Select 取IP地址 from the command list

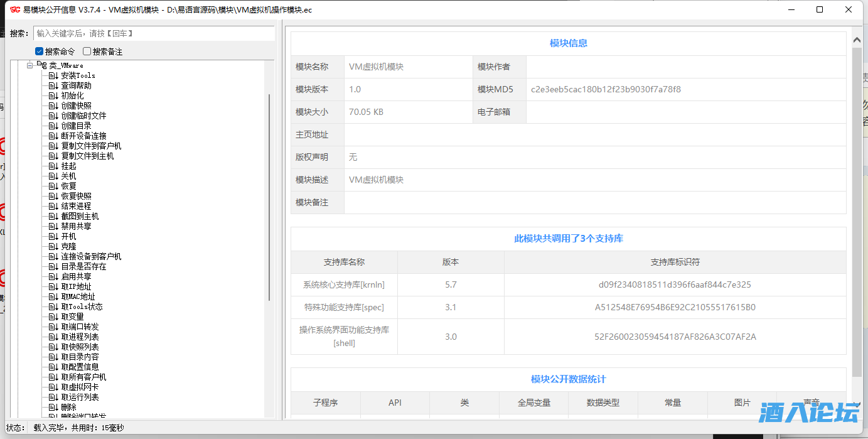click(75, 286)
